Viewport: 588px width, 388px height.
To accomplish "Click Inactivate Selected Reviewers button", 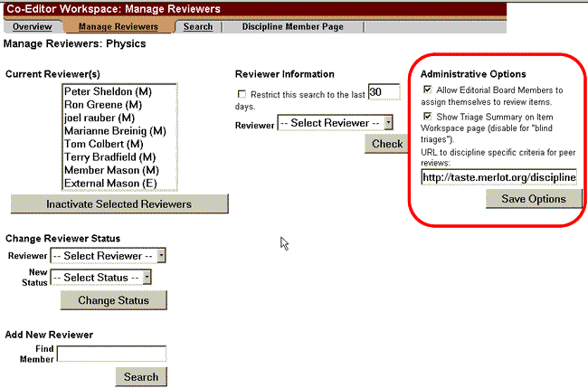I will tap(119, 203).
